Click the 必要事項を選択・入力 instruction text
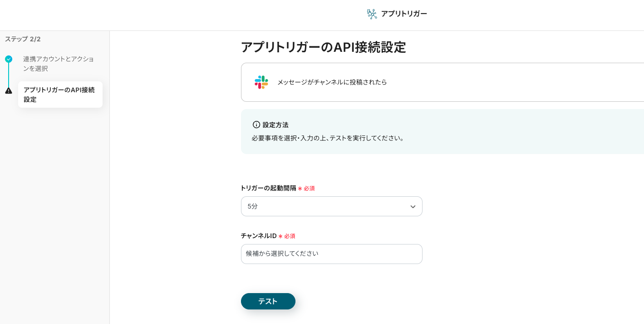644x324 pixels. 328,138
